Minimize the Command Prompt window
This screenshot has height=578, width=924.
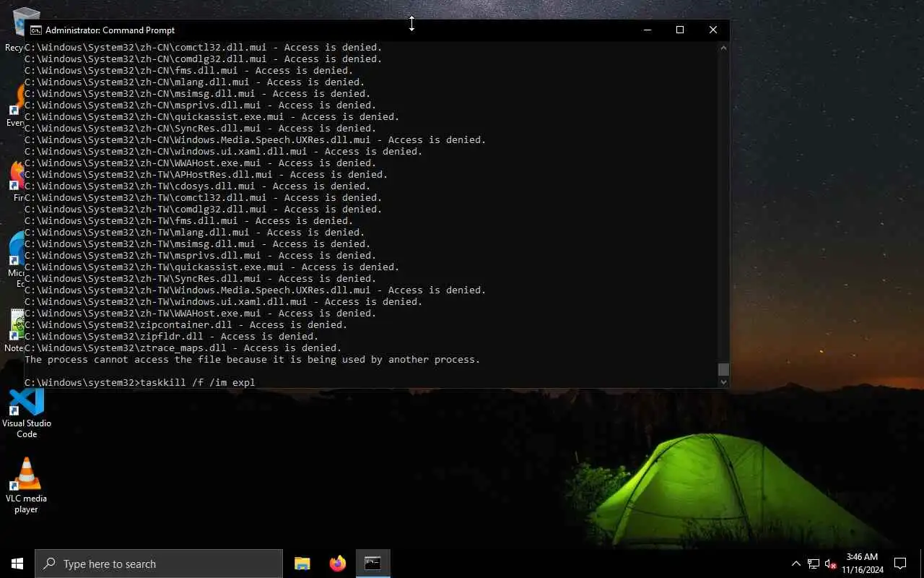point(647,30)
